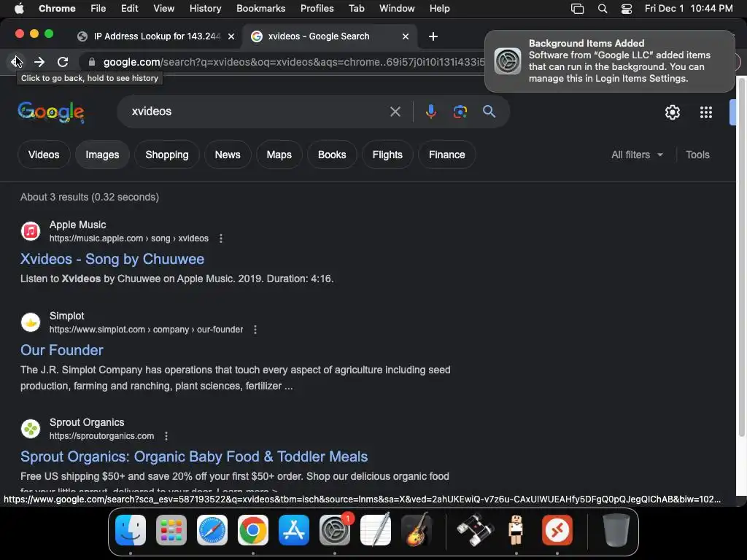Image resolution: width=747 pixels, height=560 pixels.
Task: Click the magnifier search button
Action: tap(489, 112)
